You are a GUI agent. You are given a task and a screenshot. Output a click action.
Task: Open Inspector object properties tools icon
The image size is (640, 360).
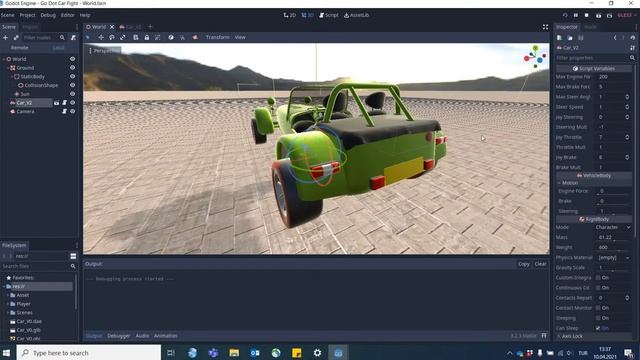click(632, 48)
